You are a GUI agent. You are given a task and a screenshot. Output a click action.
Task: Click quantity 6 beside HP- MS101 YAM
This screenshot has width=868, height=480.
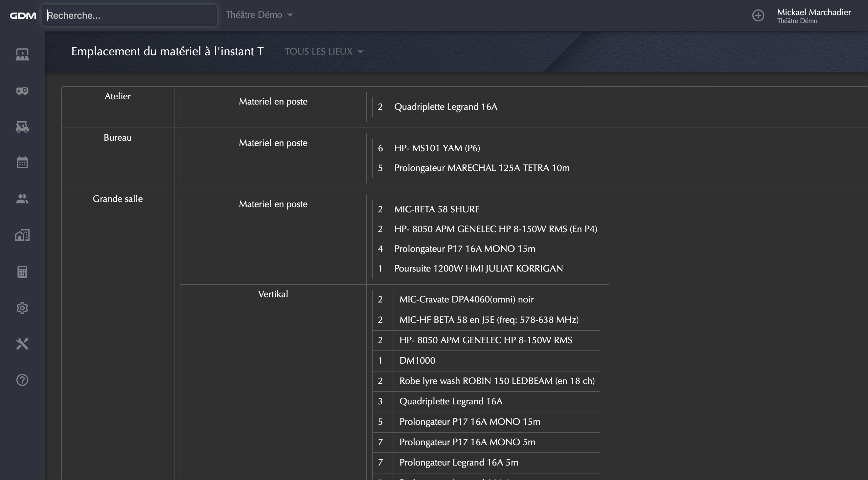point(380,148)
